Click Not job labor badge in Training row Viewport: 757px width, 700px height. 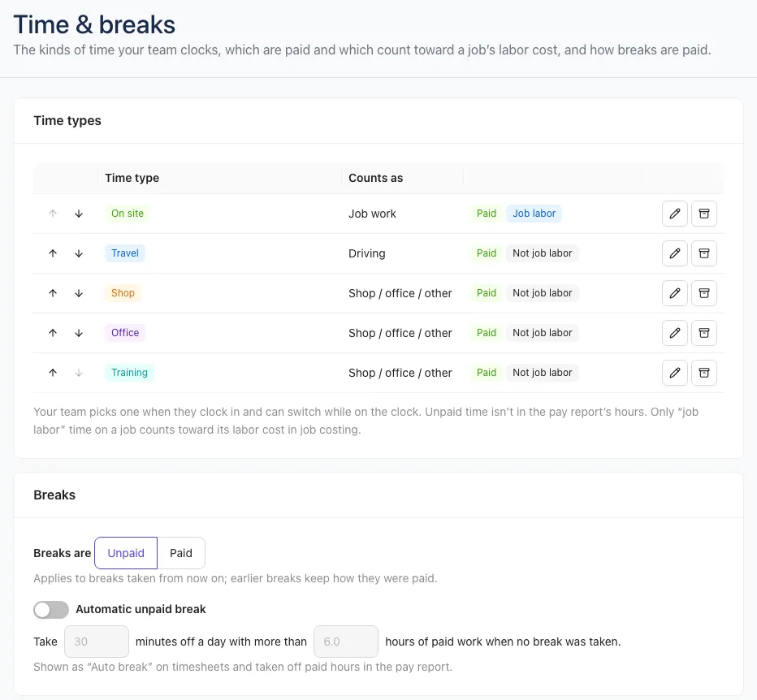pos(542,373)
